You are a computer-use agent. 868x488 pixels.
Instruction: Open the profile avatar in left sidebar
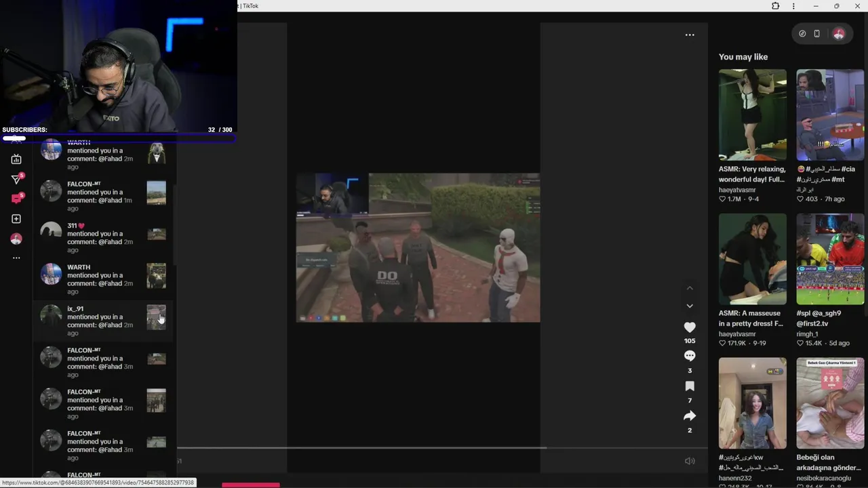[16, 239]
